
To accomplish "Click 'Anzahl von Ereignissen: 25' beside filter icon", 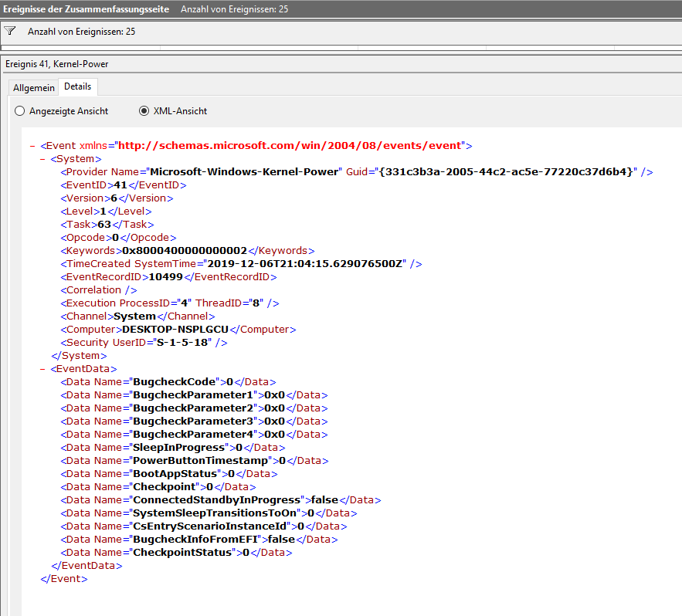I will (81, 32).
